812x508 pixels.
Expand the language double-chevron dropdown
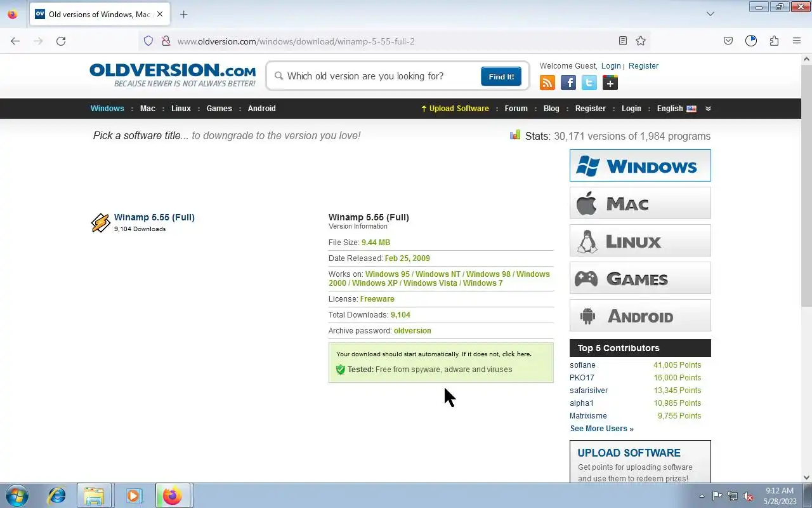point(708,109)
